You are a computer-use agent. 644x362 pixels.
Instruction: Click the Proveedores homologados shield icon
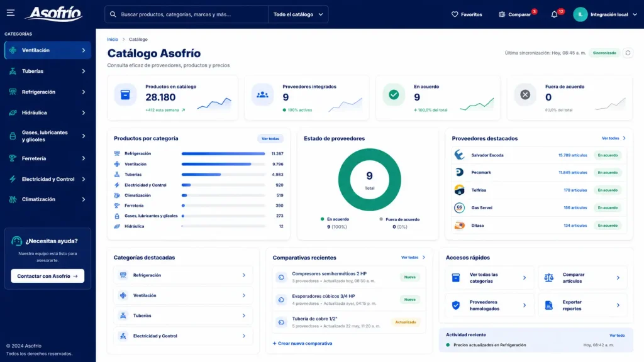coord(456,305)
